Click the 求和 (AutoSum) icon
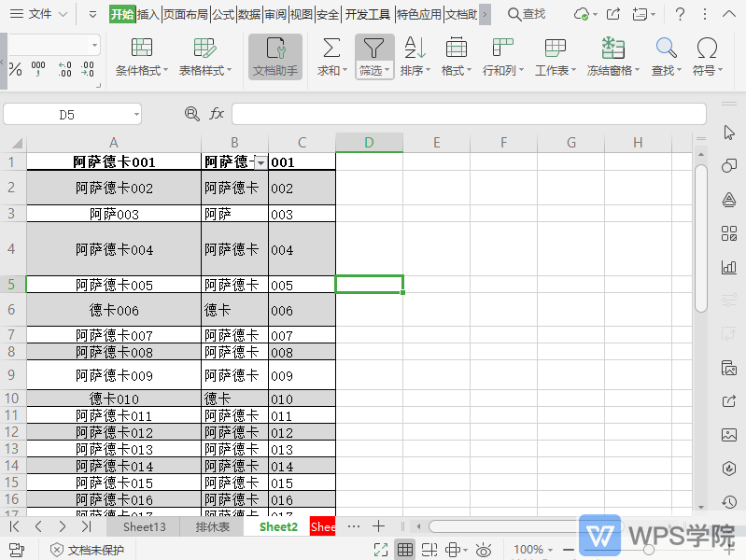 click(x=331, y=49)
